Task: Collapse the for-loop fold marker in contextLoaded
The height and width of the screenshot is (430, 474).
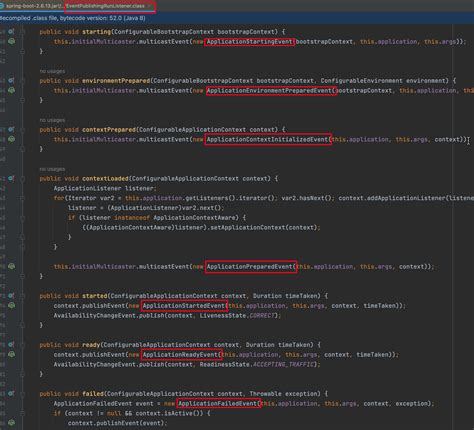Action: coord(23,198)
